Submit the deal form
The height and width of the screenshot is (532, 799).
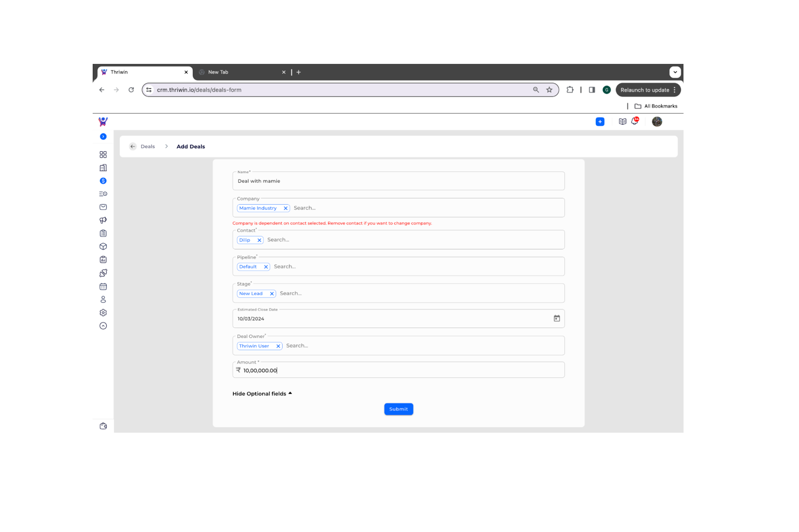[399, 409]
